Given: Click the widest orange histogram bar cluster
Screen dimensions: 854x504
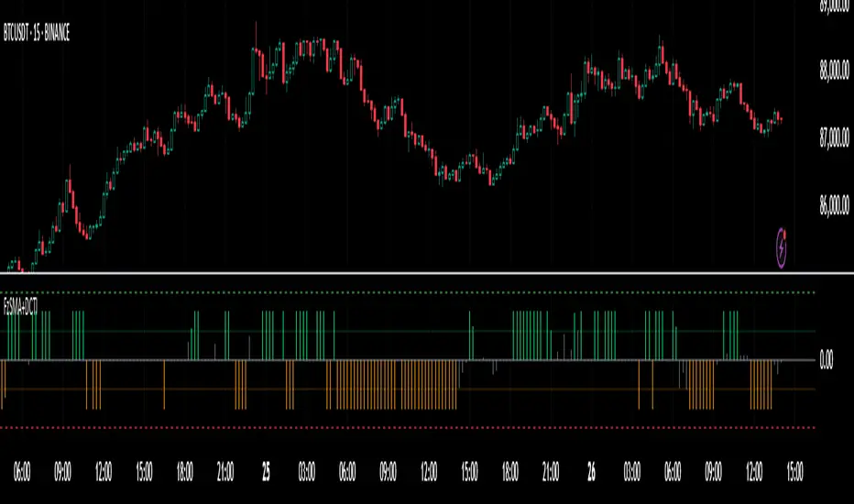Looking at the screenshot, I should pos(396,385).
